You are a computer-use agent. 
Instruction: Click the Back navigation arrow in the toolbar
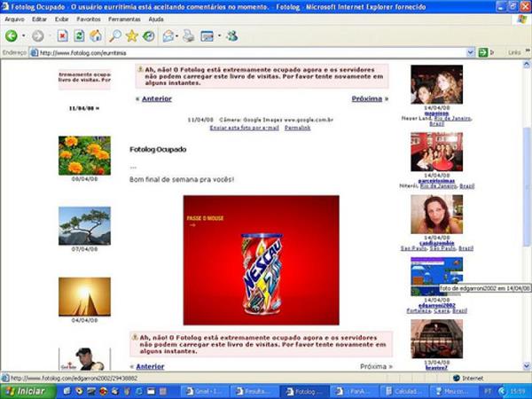(12, 36)
